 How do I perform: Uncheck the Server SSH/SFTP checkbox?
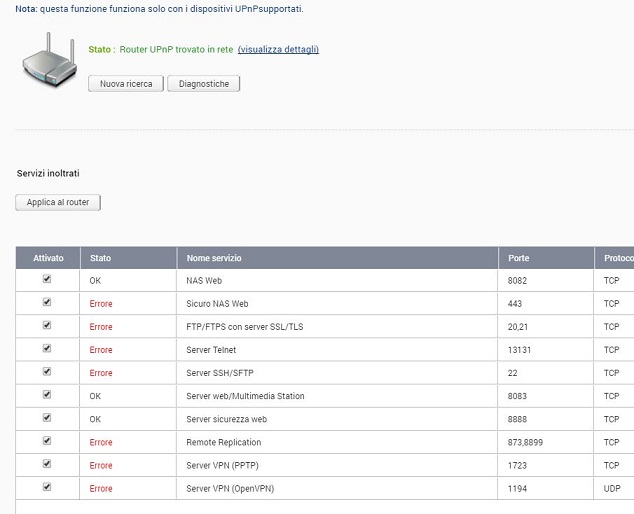46,372
